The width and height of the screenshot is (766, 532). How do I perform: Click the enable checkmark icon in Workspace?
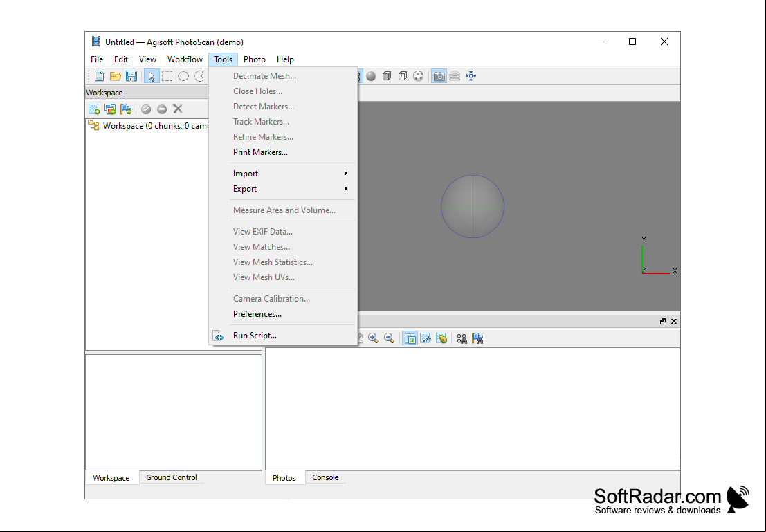coord(146,109)
